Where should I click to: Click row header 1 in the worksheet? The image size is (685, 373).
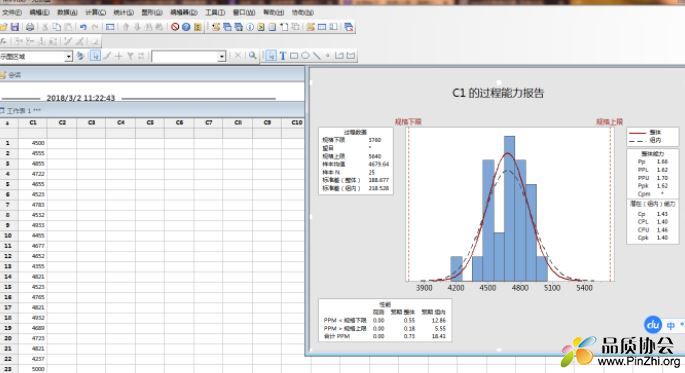point(8,143)
